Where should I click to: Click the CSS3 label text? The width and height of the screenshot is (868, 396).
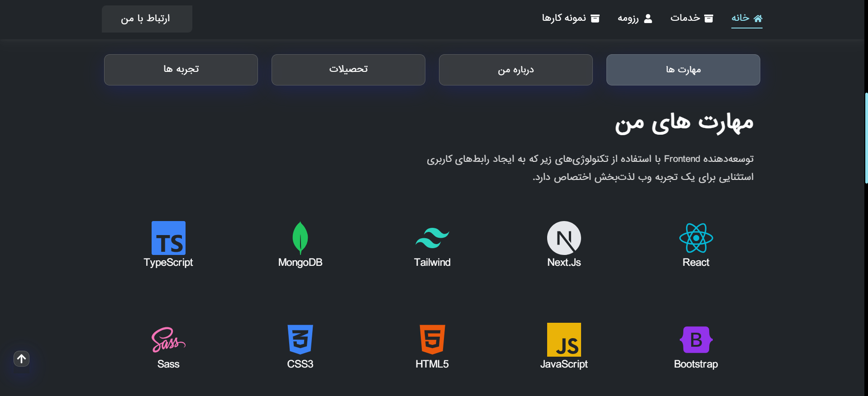coord(300,364)
